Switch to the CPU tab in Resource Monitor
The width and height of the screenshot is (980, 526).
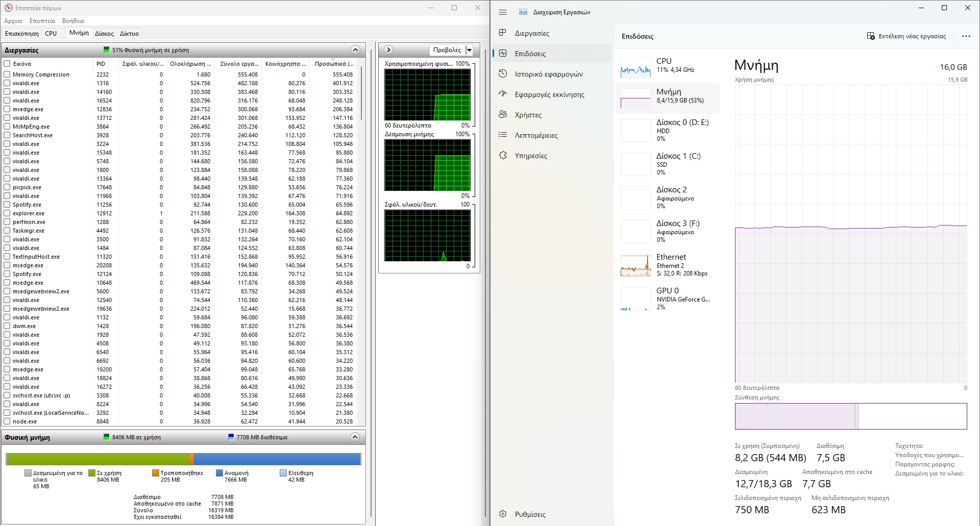point(51,34)
